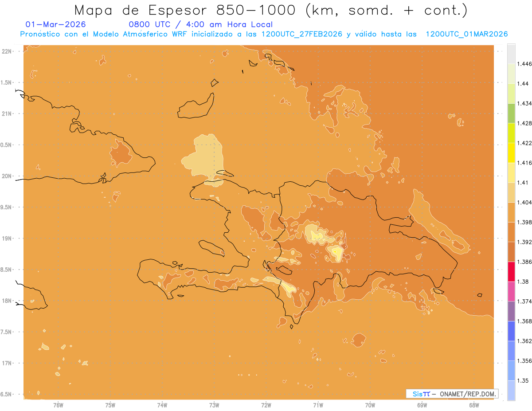
Task: Click the 'SisPI - ONAMET/REP.DOM.' credit box
Action: pos(452,394)
